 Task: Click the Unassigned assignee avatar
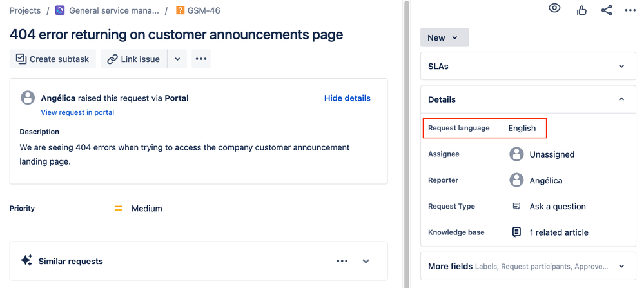(516, 154)
